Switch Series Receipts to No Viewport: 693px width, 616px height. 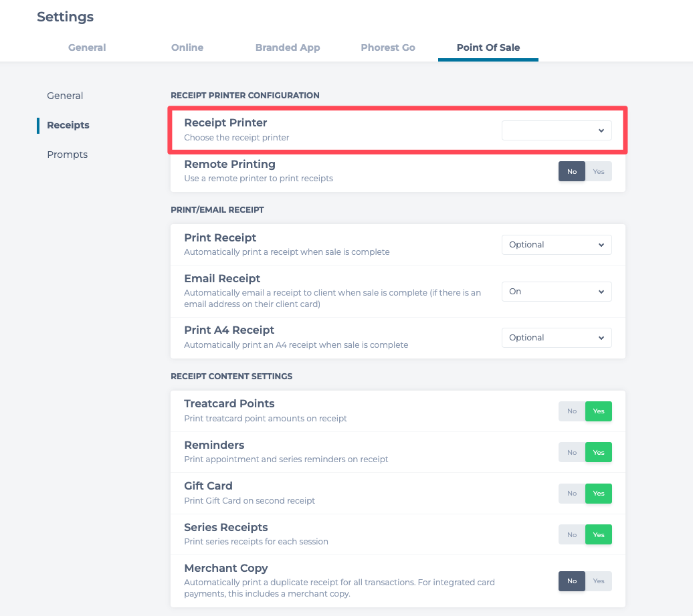click(572, 535)
